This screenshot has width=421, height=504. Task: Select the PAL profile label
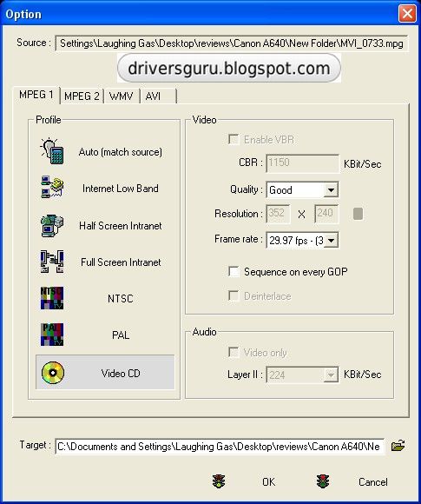pos(121,335)
